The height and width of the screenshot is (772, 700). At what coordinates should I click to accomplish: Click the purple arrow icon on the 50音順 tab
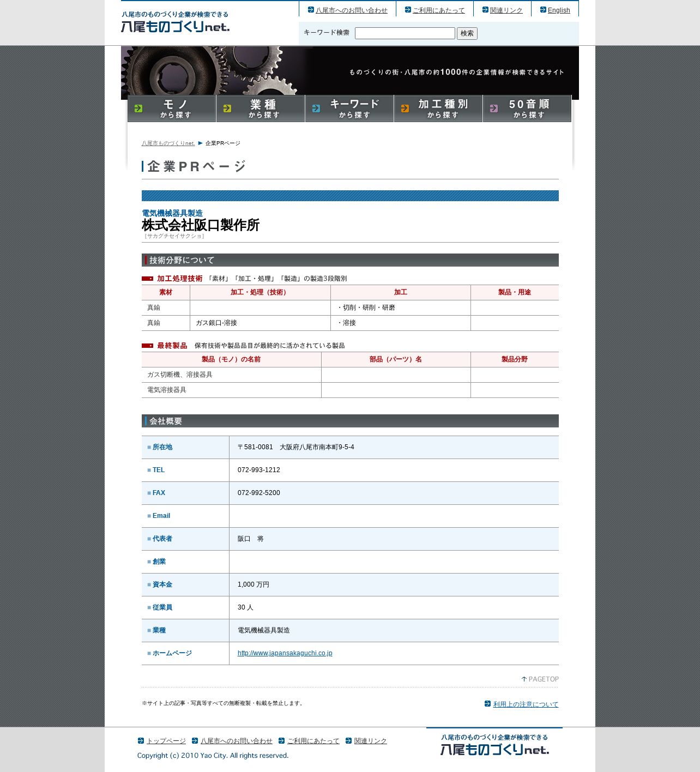[494, 108]
